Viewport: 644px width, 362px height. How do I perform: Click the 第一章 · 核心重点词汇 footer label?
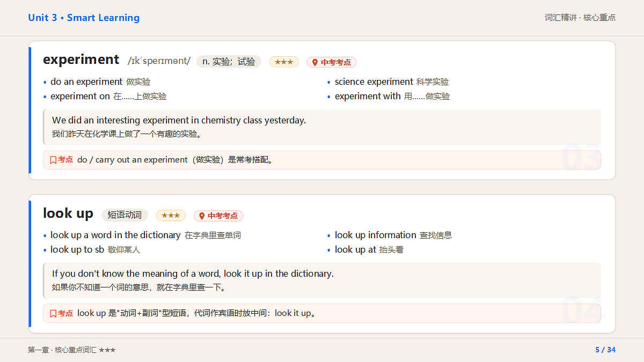pos(62,350)
